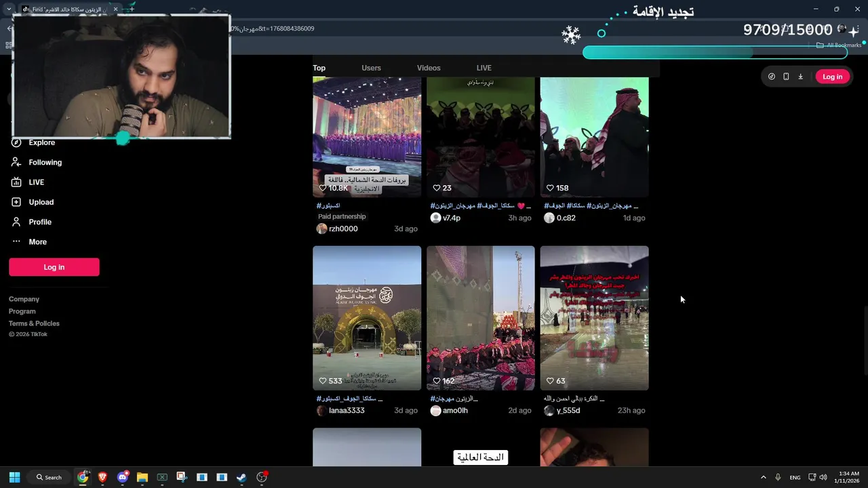Open the Terms & Policies footer link
Viewport: 868px width, 488px height.
coord(34,323)
